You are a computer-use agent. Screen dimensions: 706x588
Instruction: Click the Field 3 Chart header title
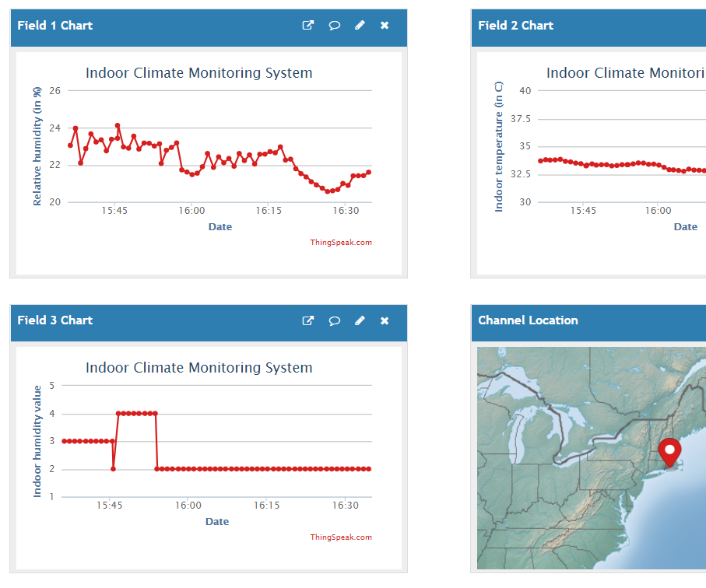[55, 320]
